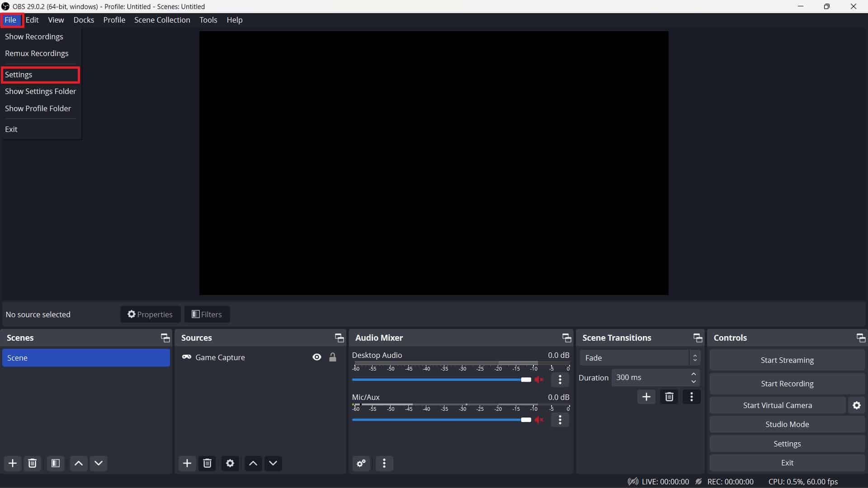
Task: Click the Desktop Audio three-dot menu icon
Action: [x=560, y=380]
